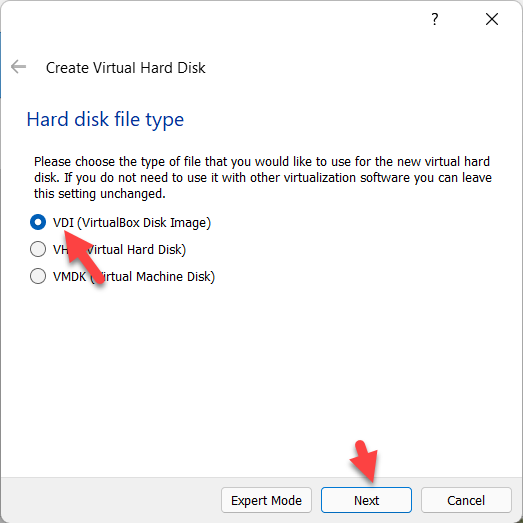Open help with the question mark icon

[434, 19]
